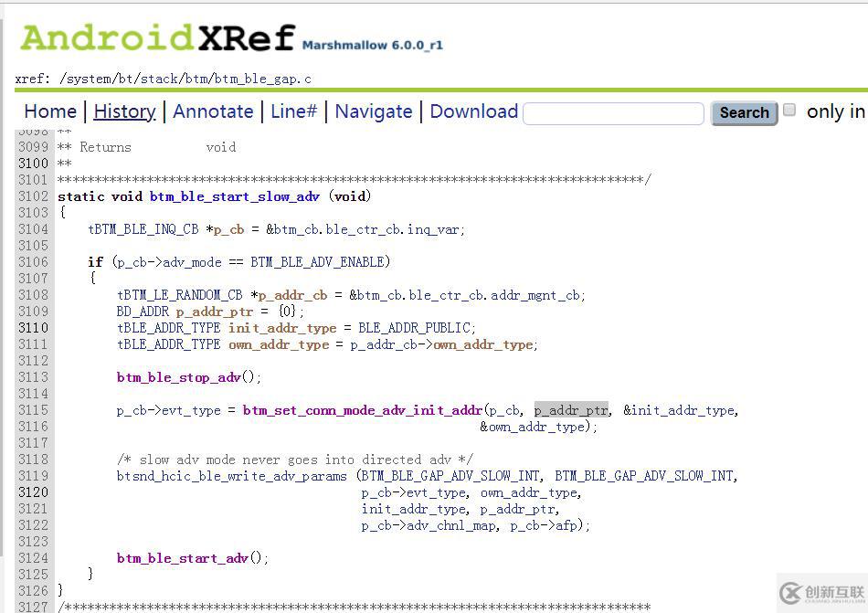Click BLE_ADDR_PUBLIC constant
This screenshot has height=613, width=868.
414,328
